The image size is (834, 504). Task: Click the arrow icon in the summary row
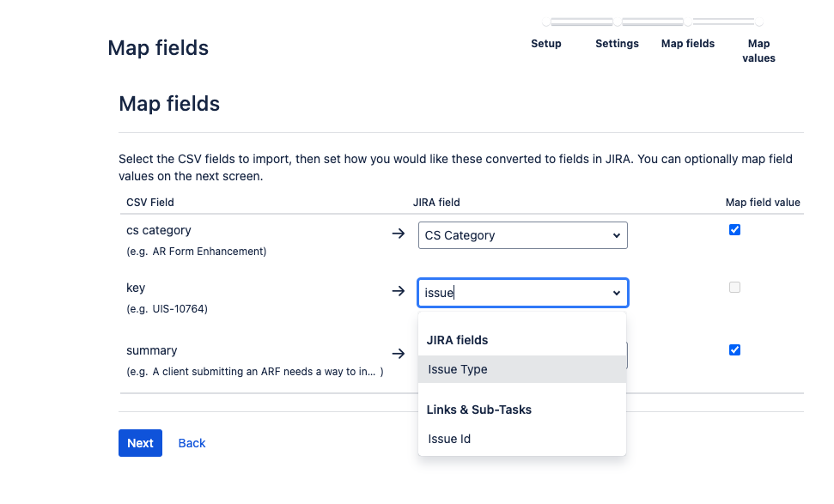(x=398, y=353)
